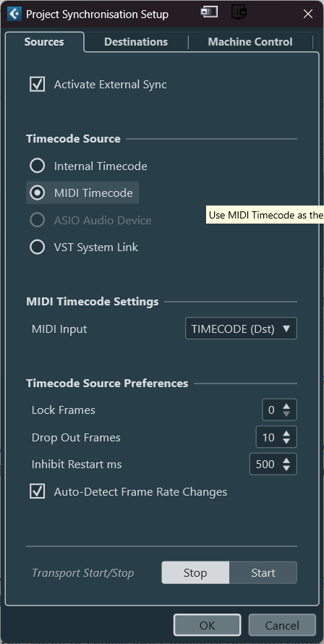Click the Lock Frames value field
This screenshot has width=324, height=644.
point(271,410)
